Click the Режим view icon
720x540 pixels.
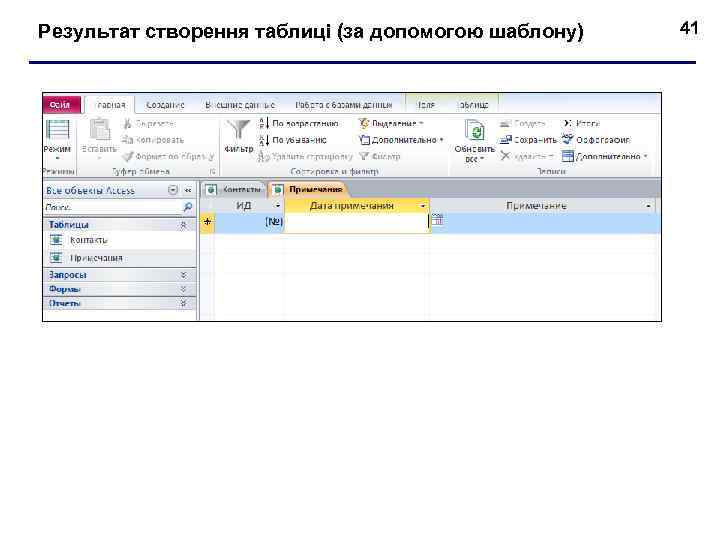tap(57, 129)
